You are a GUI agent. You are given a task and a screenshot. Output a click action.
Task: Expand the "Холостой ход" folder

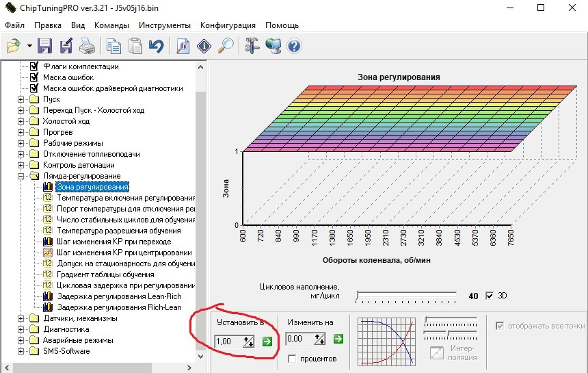pyautogui.click(x=22, y=121)
